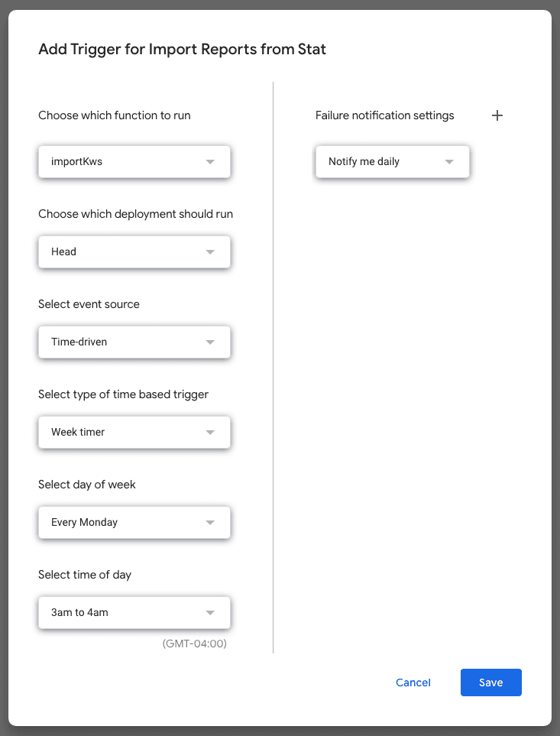Click the vertical divider between dialog columns
The image size is (560, 736).
[273, 367]
